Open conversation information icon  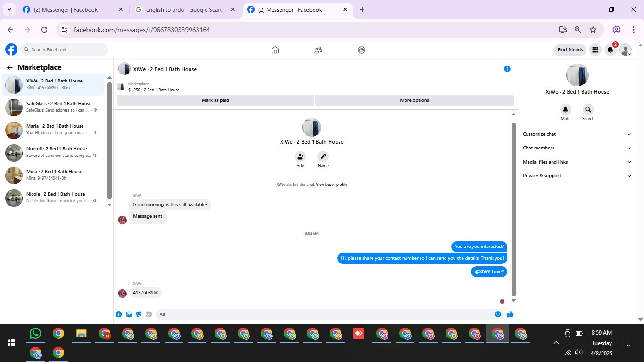pos(507,69)
